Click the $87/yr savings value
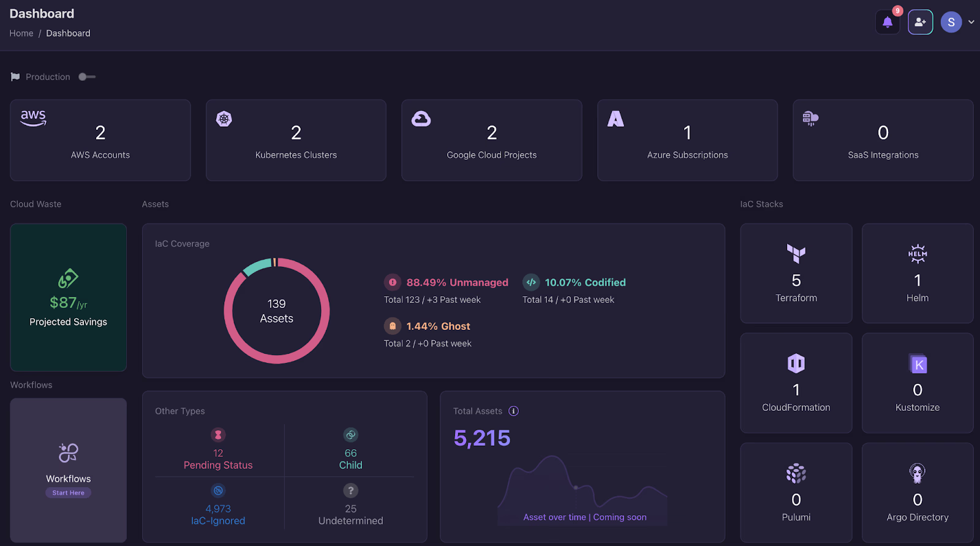Viewport: 980px width, 546px height. click(68, 302)
